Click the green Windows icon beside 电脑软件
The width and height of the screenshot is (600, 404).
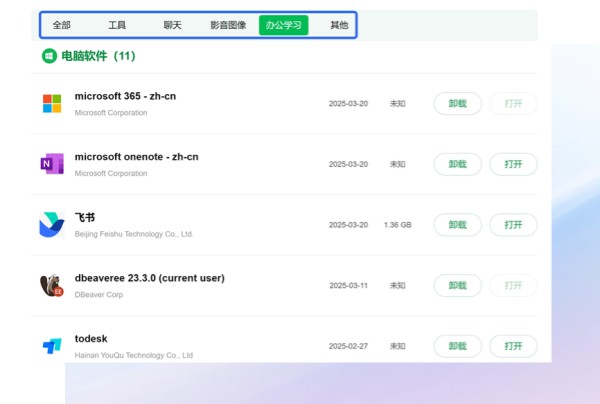click(x=49, y=56)
